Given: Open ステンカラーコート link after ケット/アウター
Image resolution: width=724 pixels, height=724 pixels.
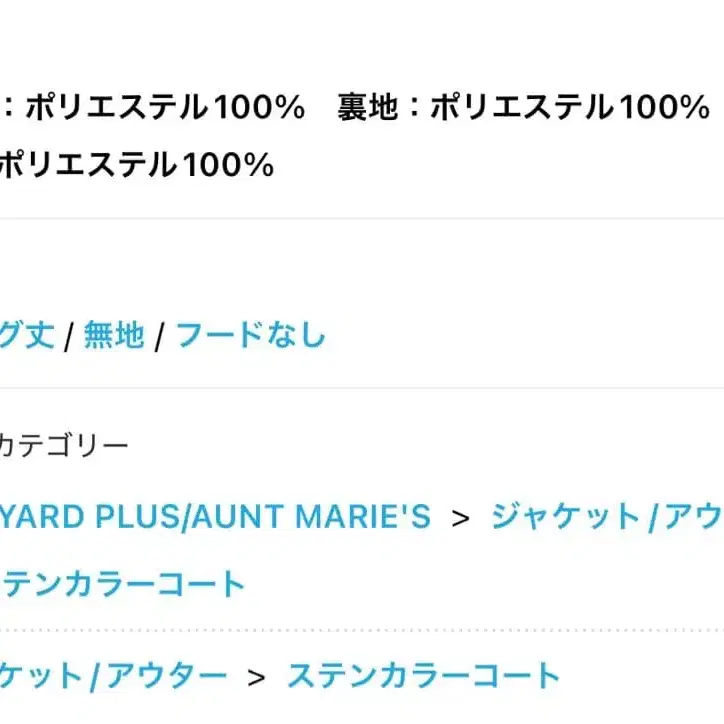Looking at the screenshot, I should (423, 676).
